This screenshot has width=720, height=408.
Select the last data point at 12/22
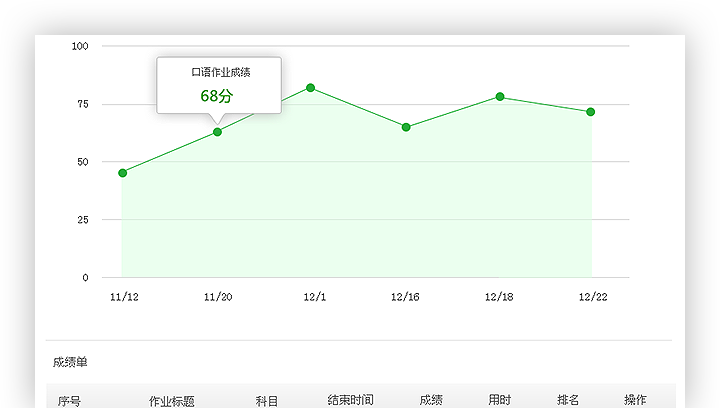point(591,112)
